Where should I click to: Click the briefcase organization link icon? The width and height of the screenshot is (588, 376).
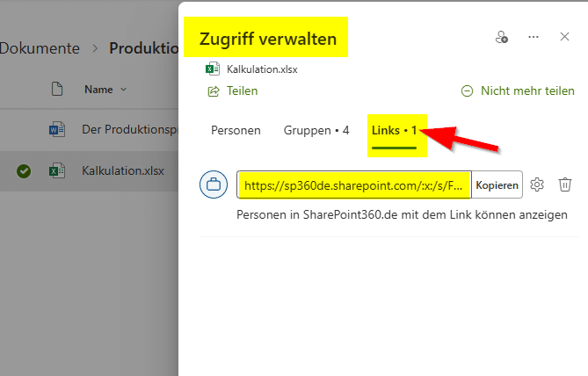[x=214, y=185]
